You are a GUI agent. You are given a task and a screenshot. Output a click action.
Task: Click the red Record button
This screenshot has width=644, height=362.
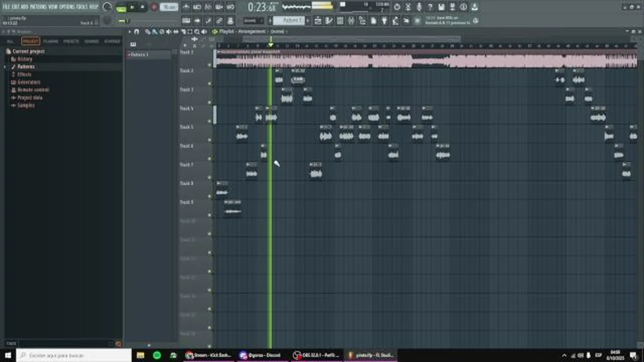tap(154, 8)
